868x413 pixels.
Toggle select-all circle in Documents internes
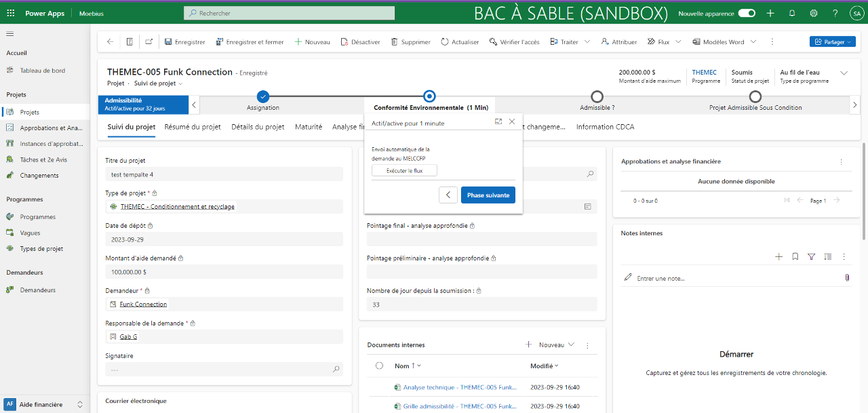click(379, 366)
